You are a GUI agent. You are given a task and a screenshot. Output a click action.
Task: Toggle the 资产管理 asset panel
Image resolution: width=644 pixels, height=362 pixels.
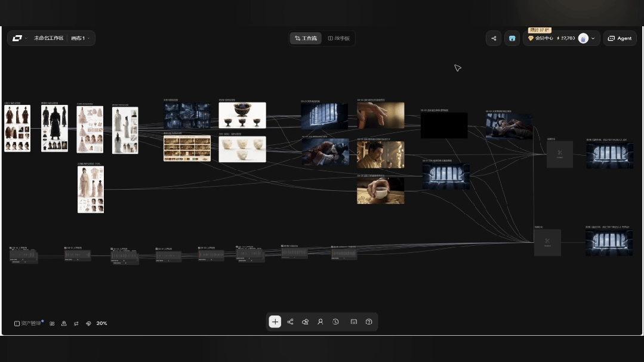pyautogui.click(x=28, y=323)
